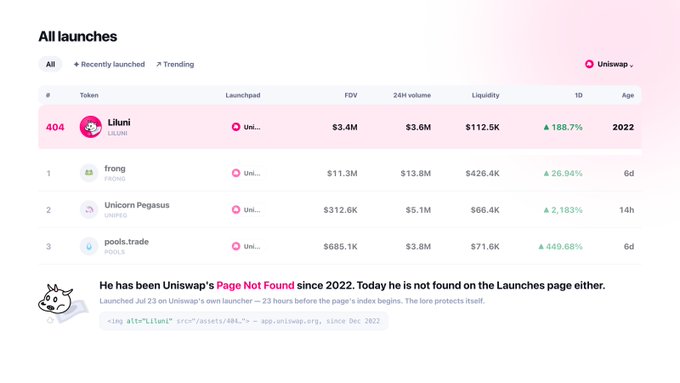Click the arrow icon beside Trending
680x383 pixels.
point(159,65)
